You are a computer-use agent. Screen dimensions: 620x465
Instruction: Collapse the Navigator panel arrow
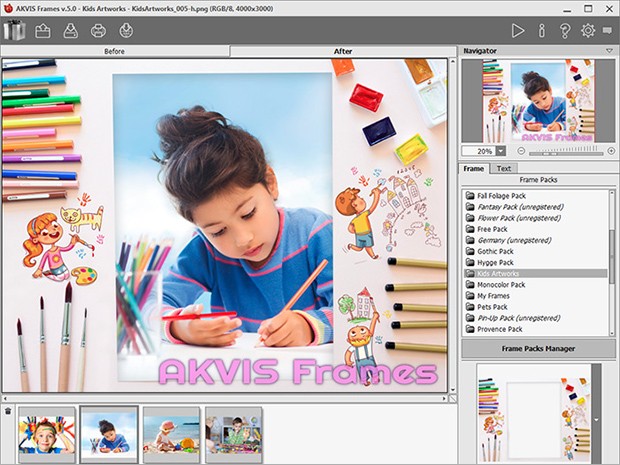click(x=609, y=51)
